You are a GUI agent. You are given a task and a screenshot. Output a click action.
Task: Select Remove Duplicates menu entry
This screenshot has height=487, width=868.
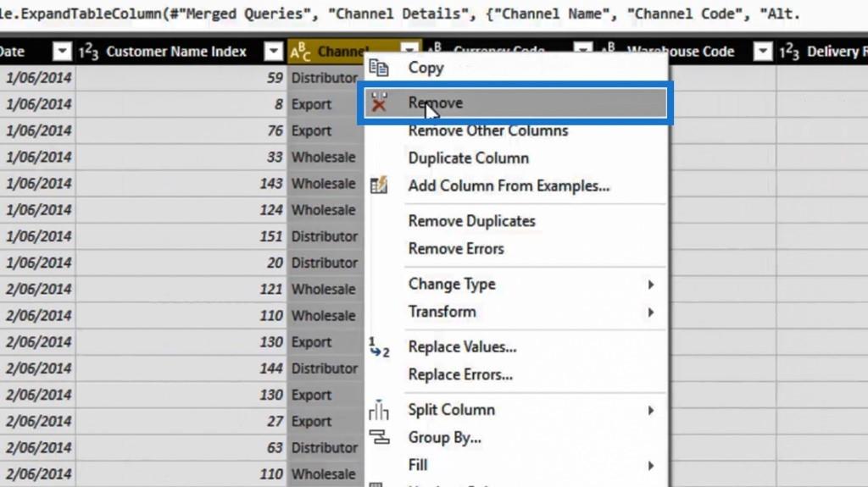tap(471, 221)
